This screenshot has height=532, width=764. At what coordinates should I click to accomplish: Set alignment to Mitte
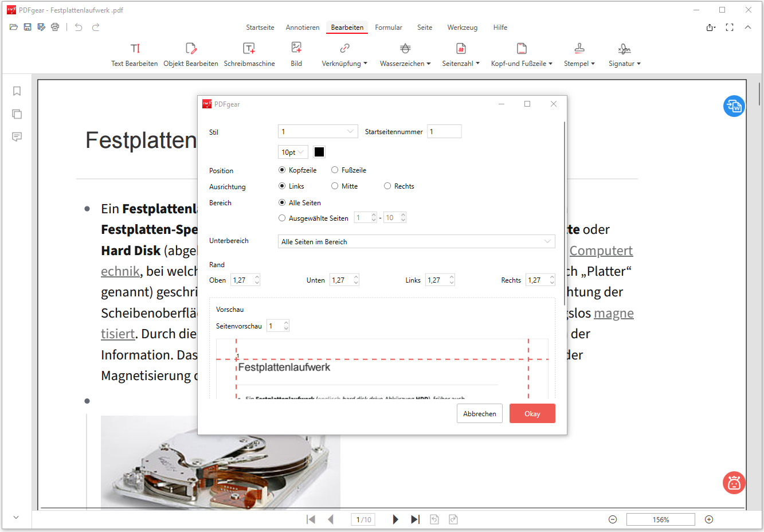(334, 186)
